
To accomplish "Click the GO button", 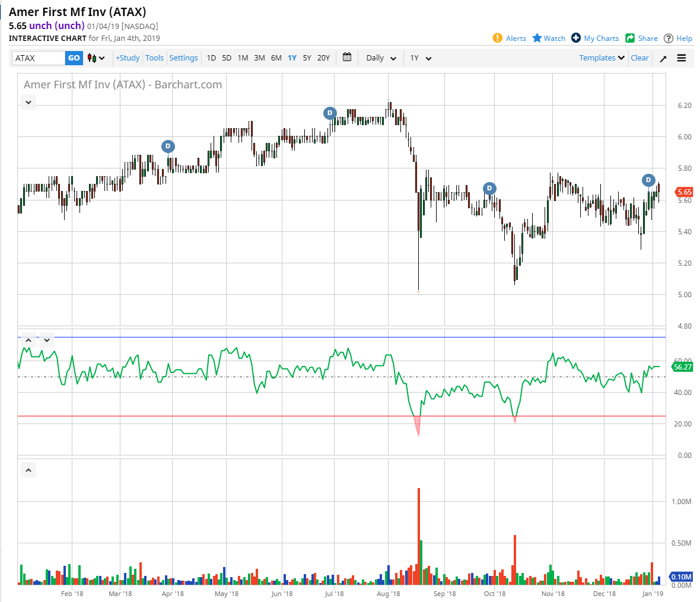I will [x=74, y=58].
